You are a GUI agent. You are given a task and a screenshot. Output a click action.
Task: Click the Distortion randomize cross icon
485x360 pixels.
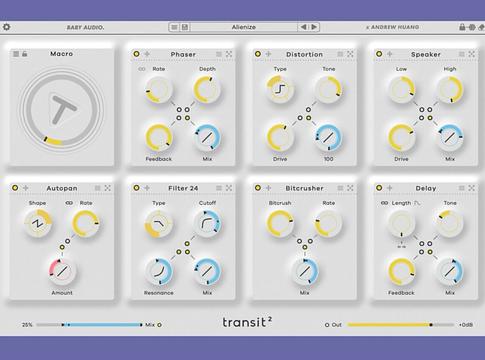[350, 54]
